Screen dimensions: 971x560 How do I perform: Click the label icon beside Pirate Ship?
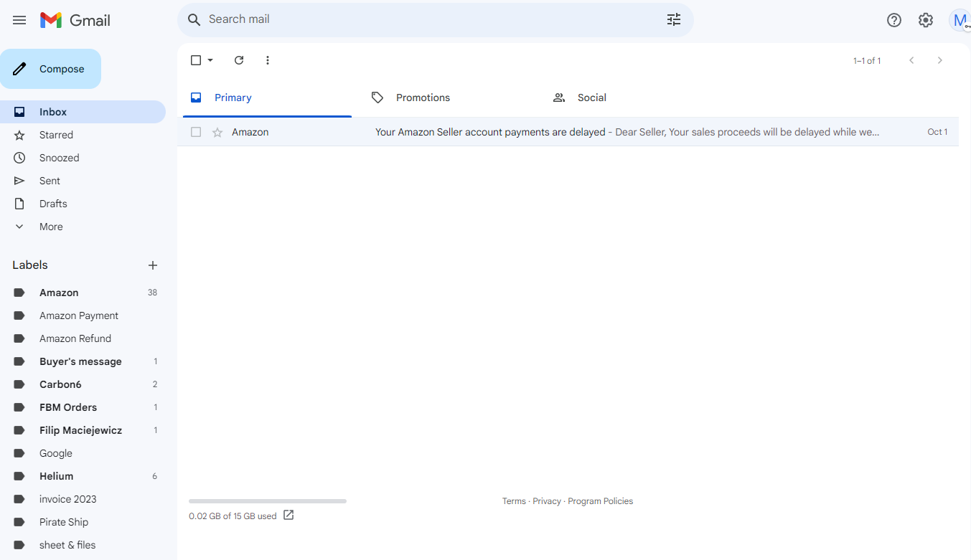pos(19,522)
